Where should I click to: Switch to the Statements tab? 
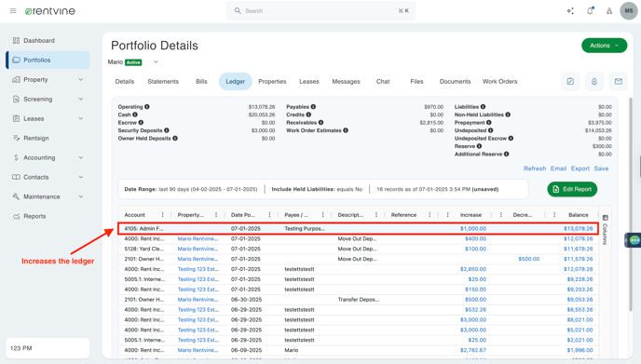(163, 81)
